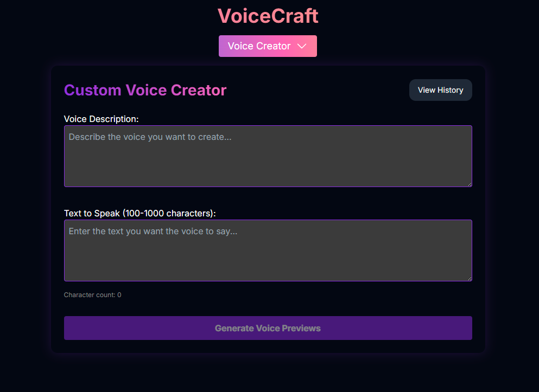Viewport: 539px width, 392px height.
Task: Focus the Text to Speak text area
Action: pyautogui.click(x=268, y=250)
